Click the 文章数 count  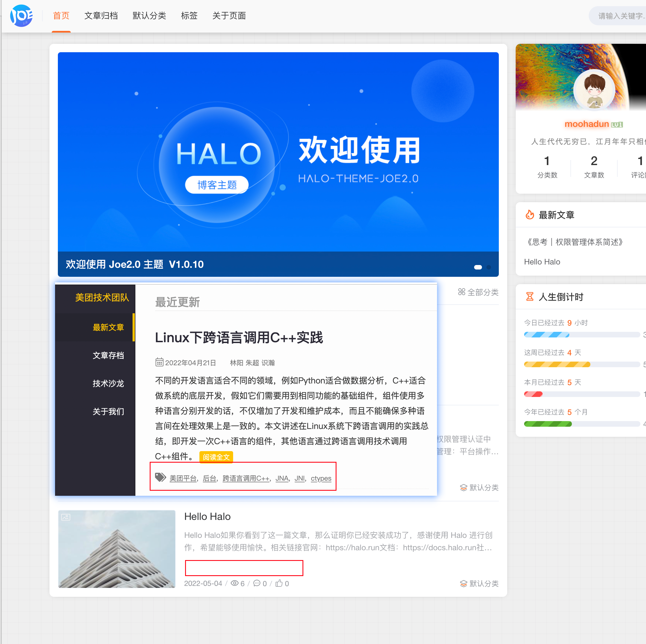click(x=594, y=166)
